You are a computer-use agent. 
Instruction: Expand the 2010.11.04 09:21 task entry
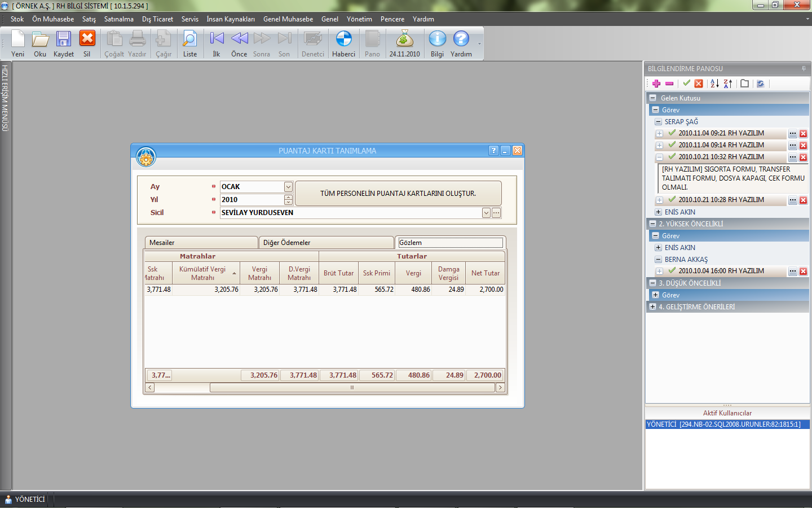point(659,134)
